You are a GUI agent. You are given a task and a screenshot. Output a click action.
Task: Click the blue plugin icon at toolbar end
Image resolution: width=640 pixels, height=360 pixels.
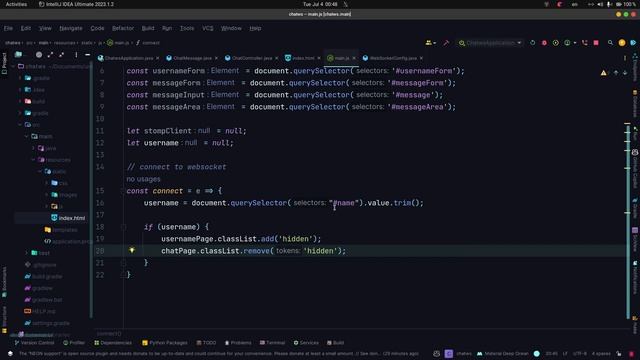(x=633, y=42)
